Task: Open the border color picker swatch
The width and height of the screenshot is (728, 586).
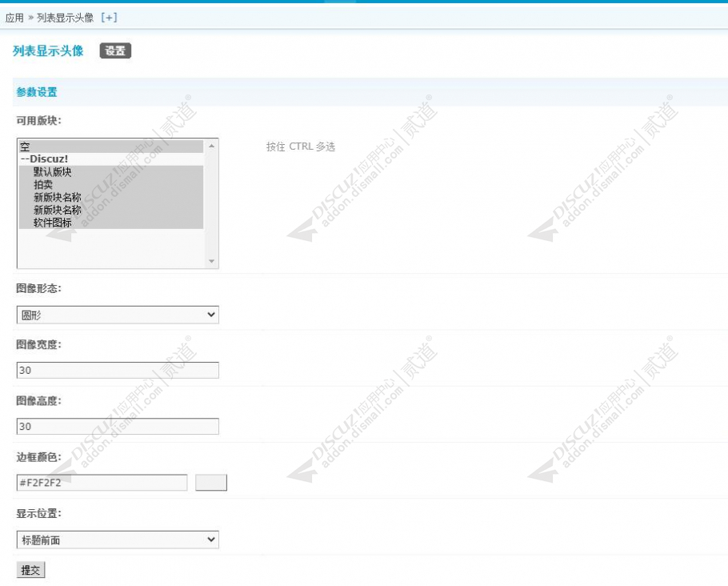Action: pyautogui.click(x=211, y=483)
